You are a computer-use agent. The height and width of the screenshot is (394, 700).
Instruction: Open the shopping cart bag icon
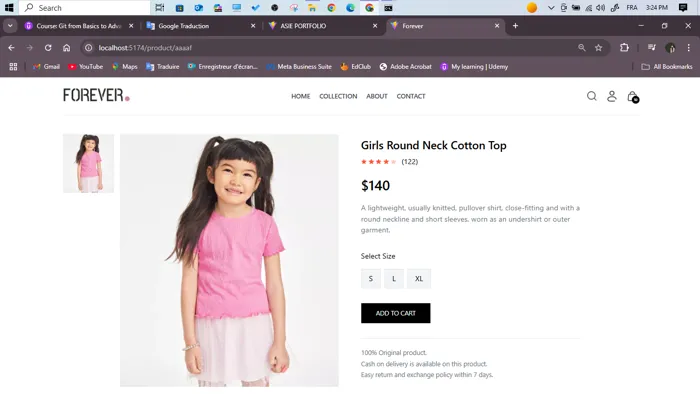click(633, 96)
